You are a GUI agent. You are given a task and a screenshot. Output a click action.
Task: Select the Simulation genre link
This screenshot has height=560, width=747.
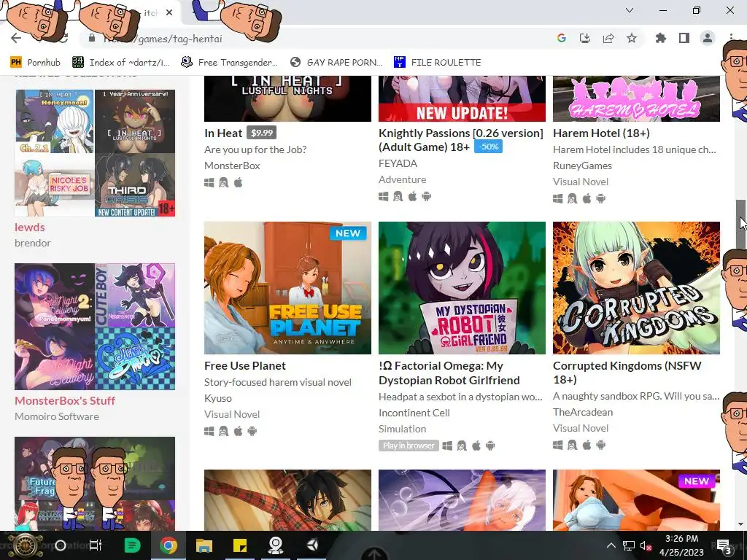tap(402, 429)
